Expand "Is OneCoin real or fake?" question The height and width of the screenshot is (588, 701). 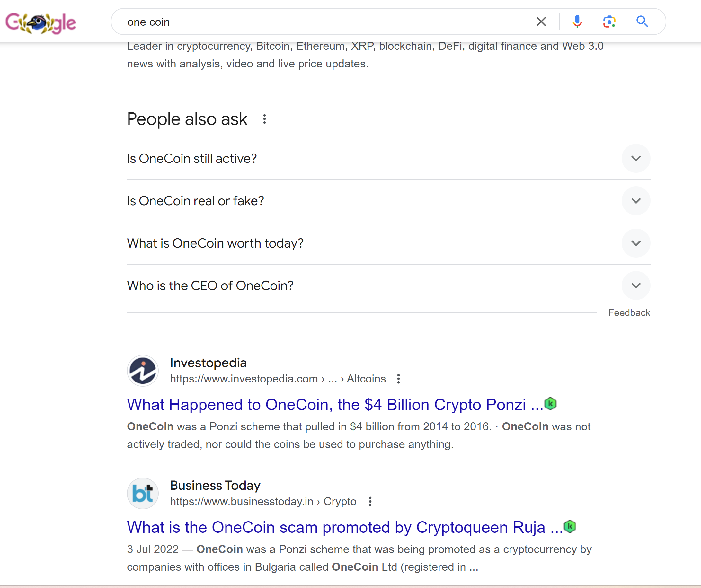tap(635, 201)
